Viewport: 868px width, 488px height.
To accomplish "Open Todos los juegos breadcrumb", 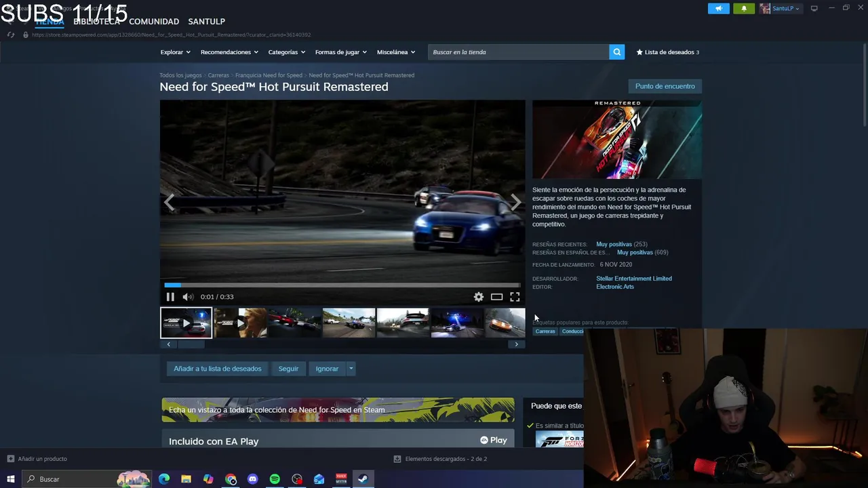I will [180, 75].
